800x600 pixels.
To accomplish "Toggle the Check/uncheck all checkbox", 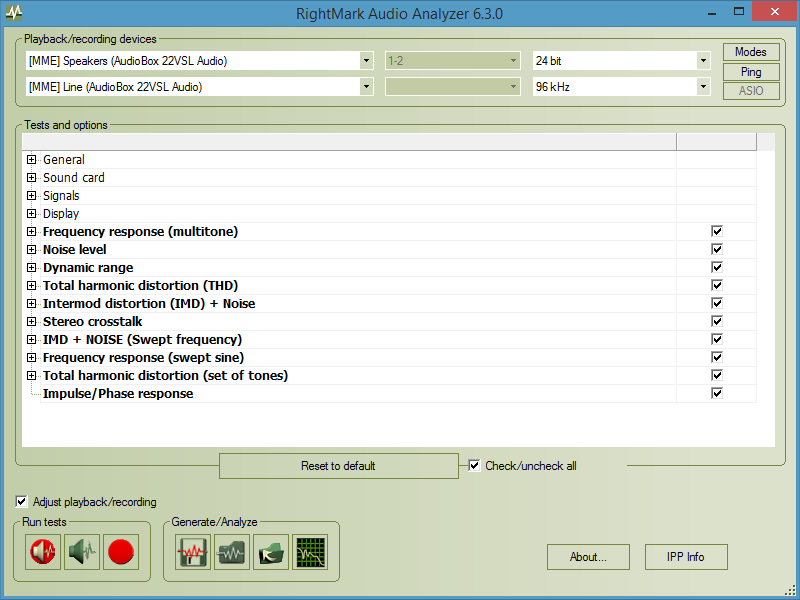I will [474, 465].
